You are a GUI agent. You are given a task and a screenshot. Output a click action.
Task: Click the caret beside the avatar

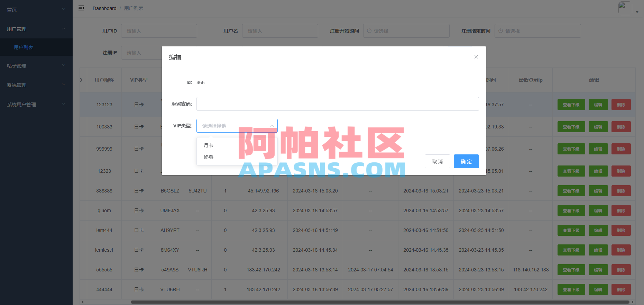click(637, 12)
